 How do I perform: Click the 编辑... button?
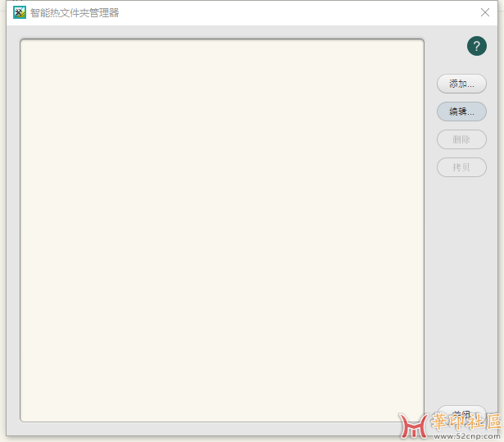pos(461,112)
